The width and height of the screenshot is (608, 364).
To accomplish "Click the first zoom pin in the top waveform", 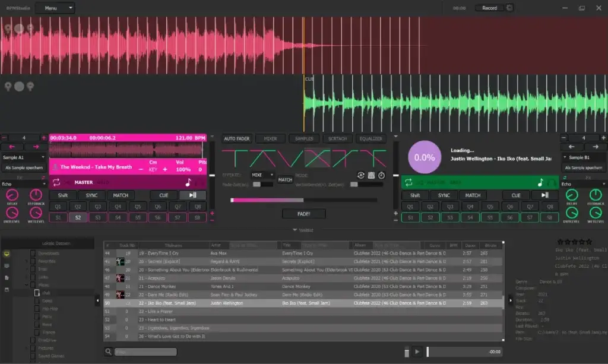I will 7,29.
